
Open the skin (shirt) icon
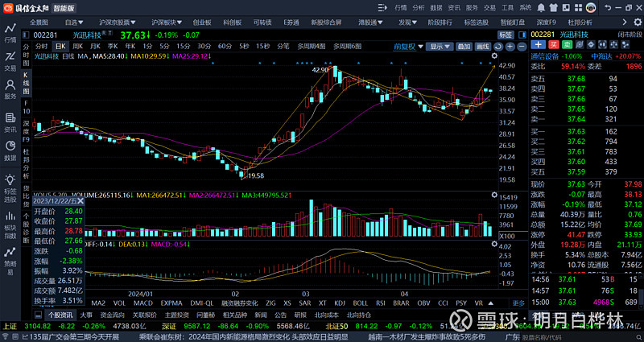554,7
